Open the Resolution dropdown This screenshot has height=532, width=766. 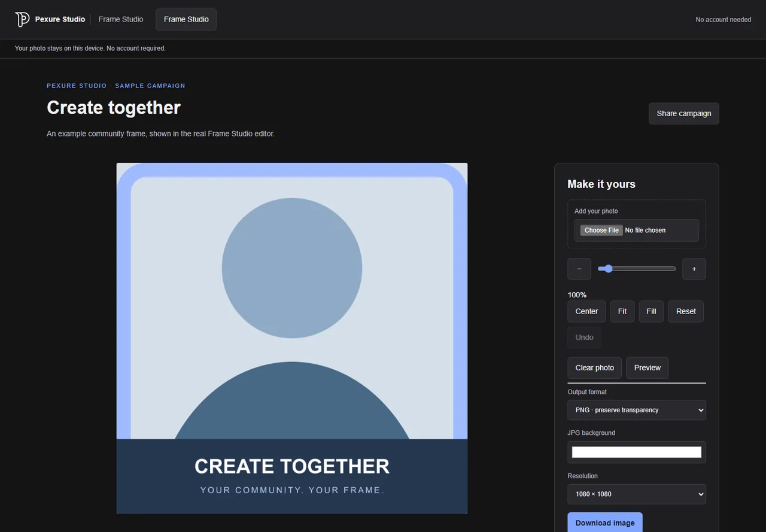[x=637, y=494]
